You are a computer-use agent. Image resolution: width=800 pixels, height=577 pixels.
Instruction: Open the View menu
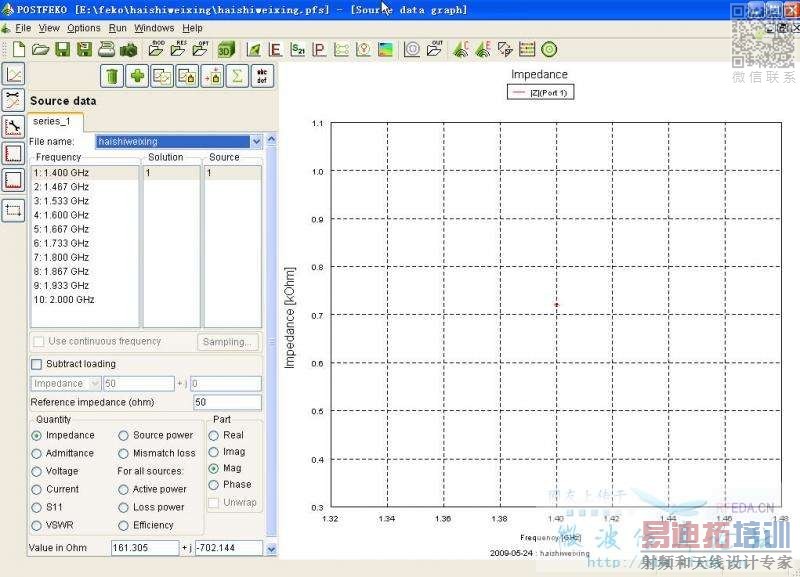point(49,28)
